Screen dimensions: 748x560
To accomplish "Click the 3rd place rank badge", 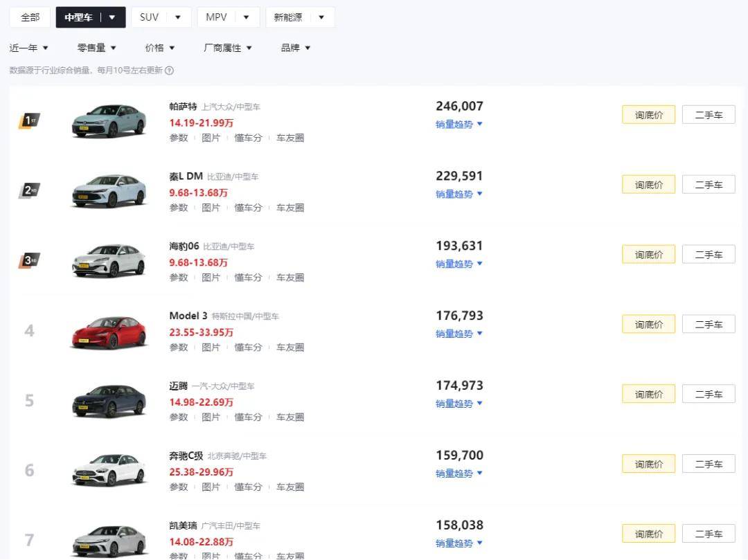I will coord(29,260).
